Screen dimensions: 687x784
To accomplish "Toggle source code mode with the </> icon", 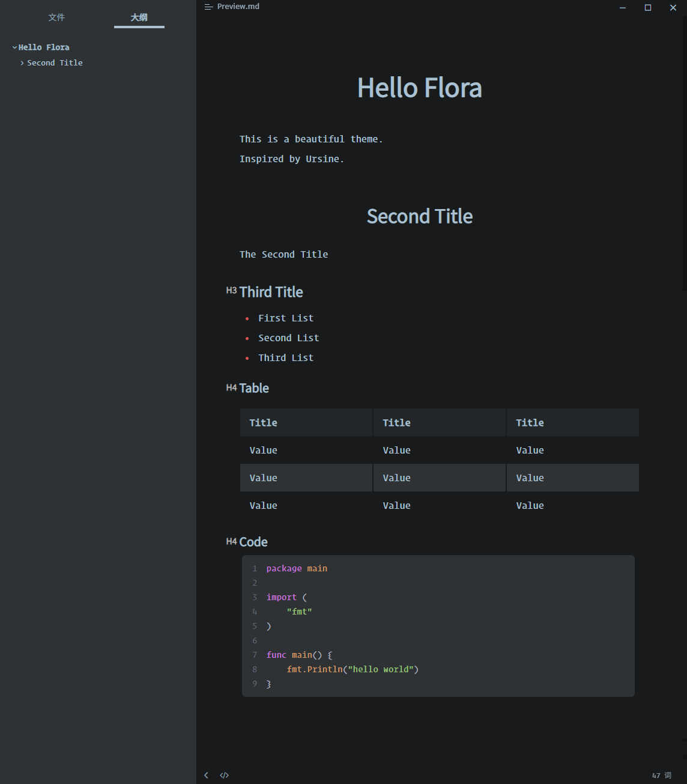I will (224, 775).
